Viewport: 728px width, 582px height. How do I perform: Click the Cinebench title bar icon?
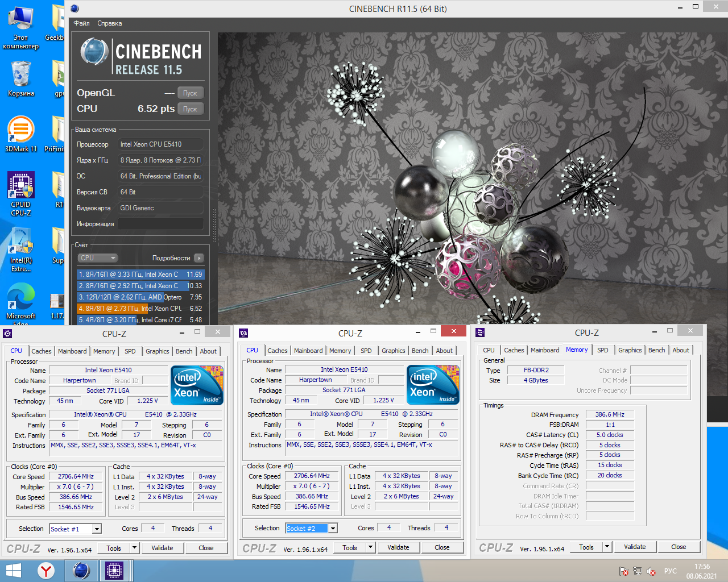pos(75,9)
